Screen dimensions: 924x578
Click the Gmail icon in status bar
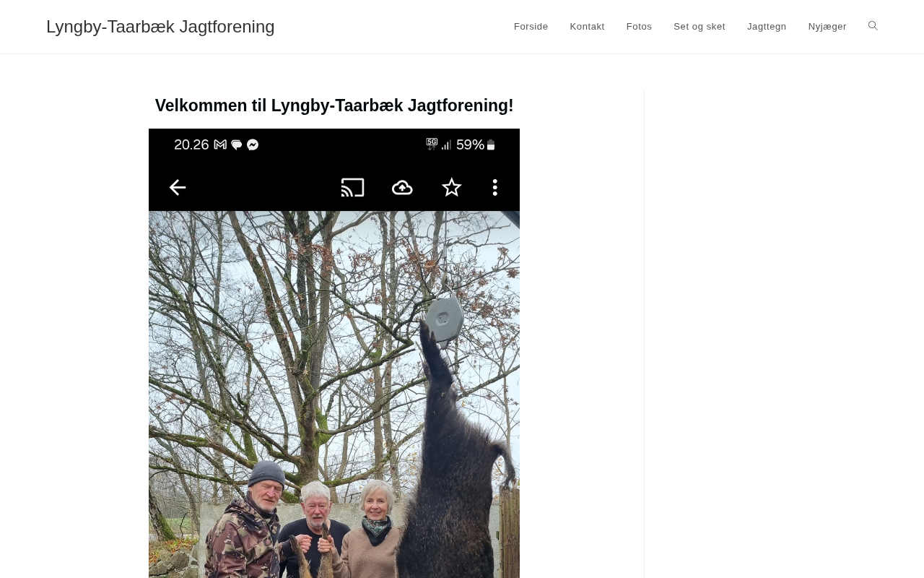click(x=220, y=144)
